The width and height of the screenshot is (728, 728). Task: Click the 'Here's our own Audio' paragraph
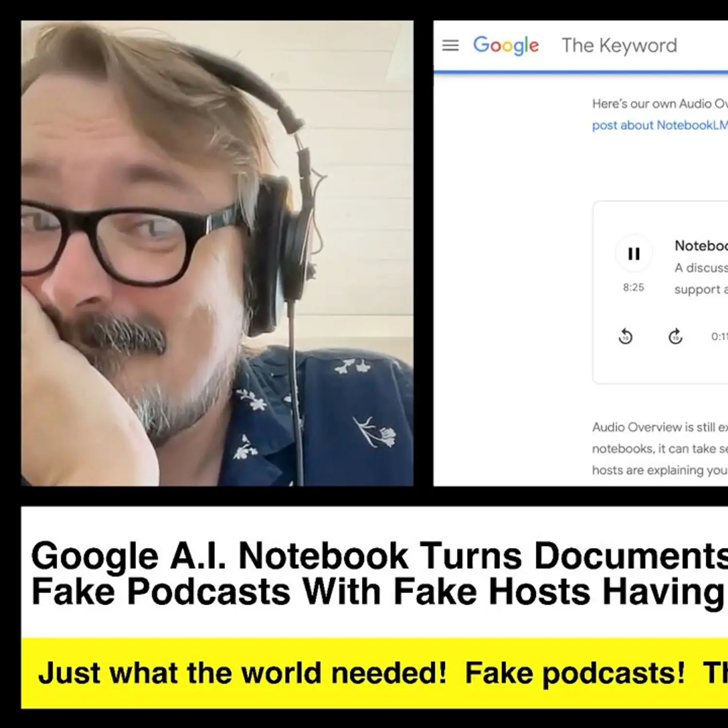click(659, 104)
